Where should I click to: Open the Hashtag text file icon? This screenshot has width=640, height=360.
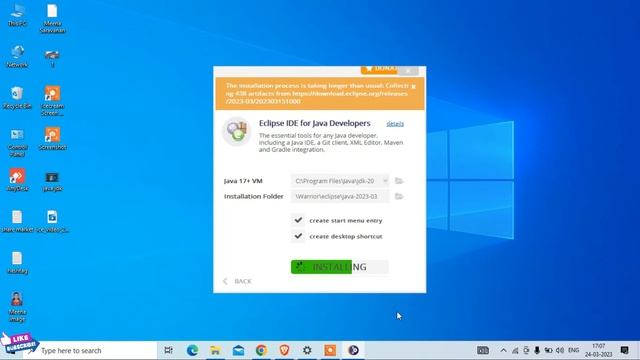pyautogui.click(x=17, y=262)
